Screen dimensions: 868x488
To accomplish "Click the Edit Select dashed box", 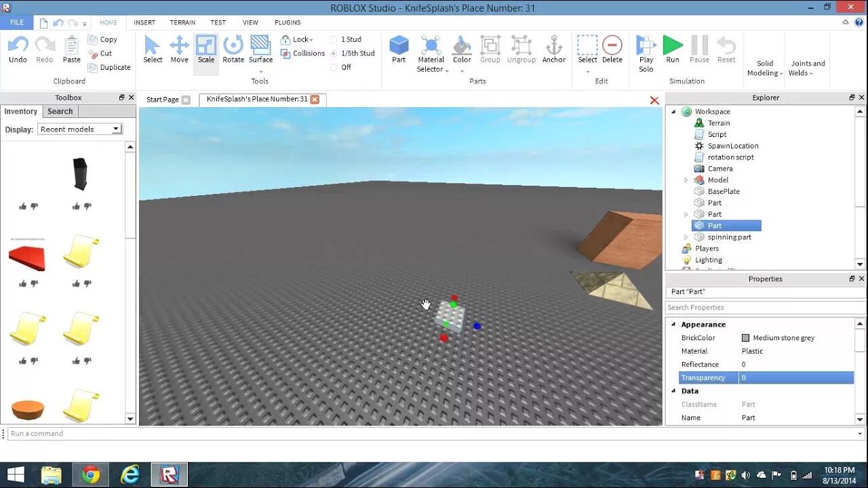I will point(587,45).
